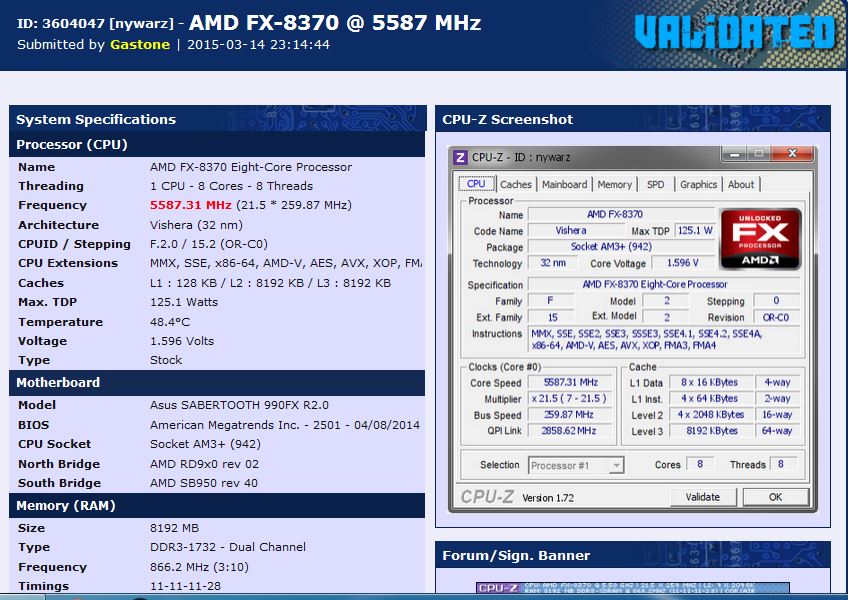Switch to the Caches tab in CPU-Z
This screenshot has width=848, height=600.
point(515,184)
